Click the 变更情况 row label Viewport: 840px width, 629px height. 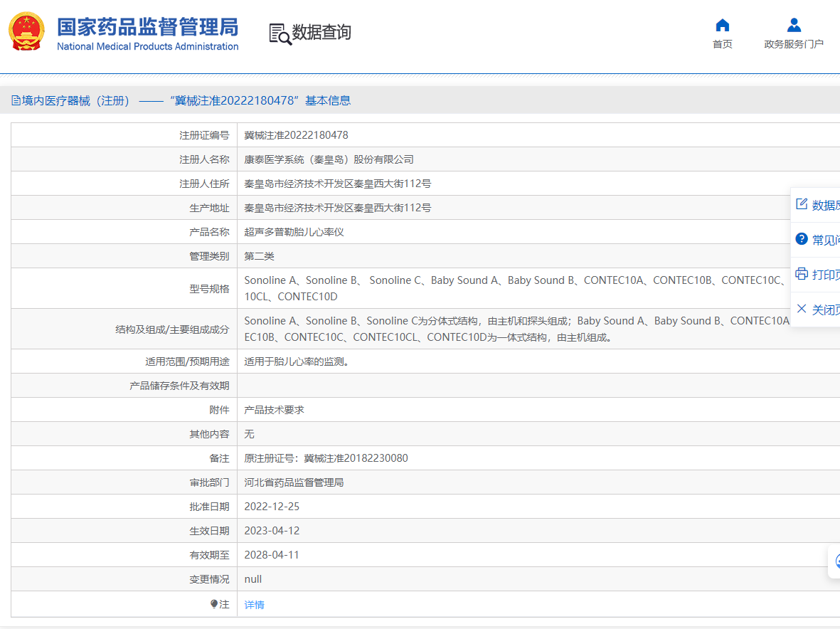209,579
